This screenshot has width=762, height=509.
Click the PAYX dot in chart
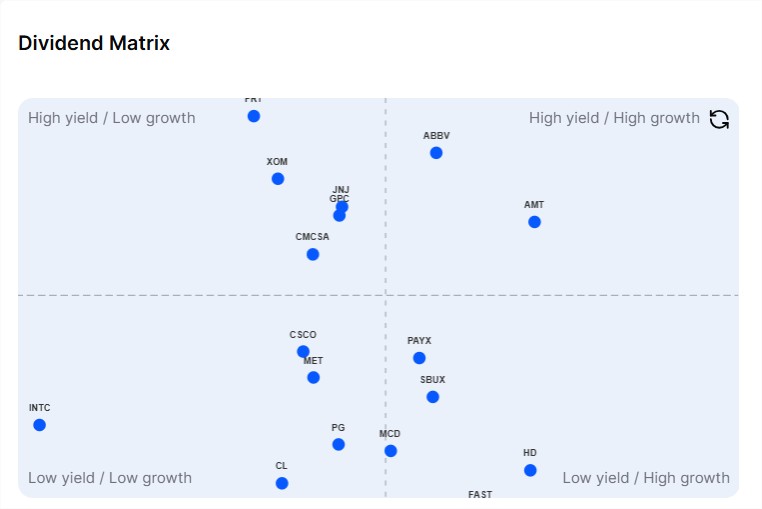tap(419, 358)
